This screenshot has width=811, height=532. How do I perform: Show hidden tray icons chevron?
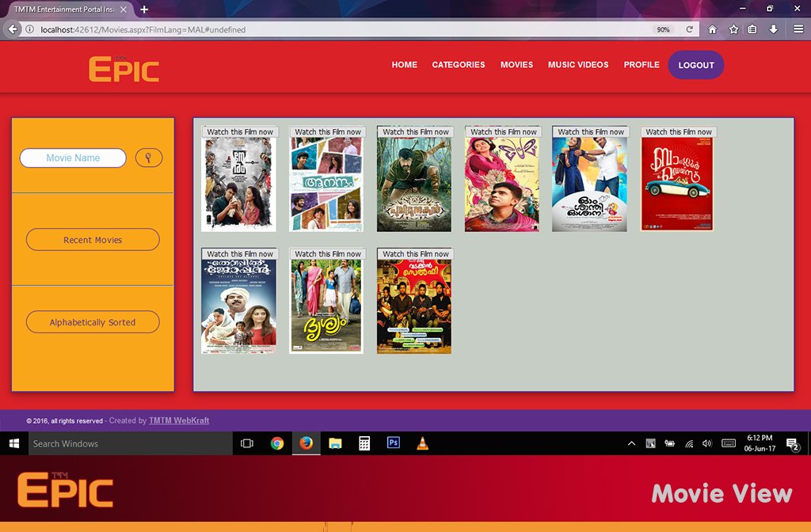pyautogui.click(x=631, y=443)
